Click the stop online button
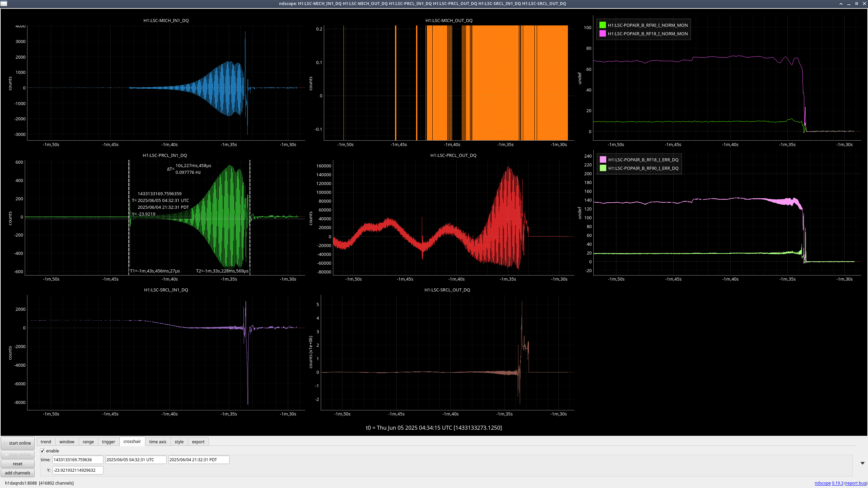Image resolution: width=868 pixels, height=488 pixels. [x=18, y=454]
